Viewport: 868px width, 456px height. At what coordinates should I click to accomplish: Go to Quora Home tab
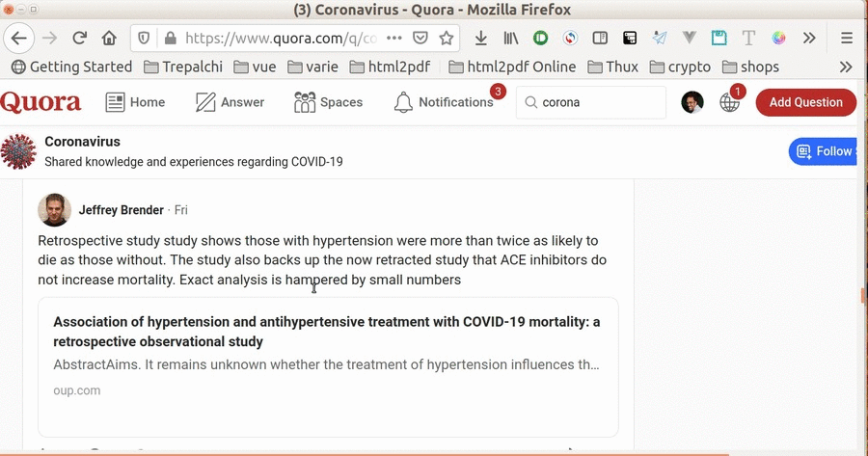tap(135, 102)
